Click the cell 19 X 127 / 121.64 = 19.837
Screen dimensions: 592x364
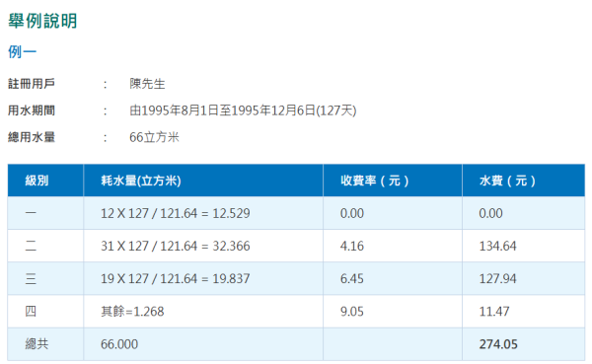176,279
